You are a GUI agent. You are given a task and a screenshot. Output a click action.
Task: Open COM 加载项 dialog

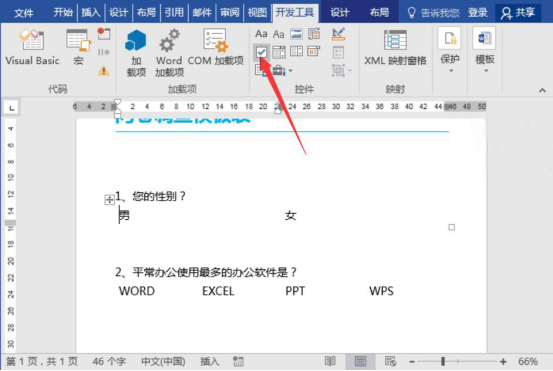[x=215, y=47]
